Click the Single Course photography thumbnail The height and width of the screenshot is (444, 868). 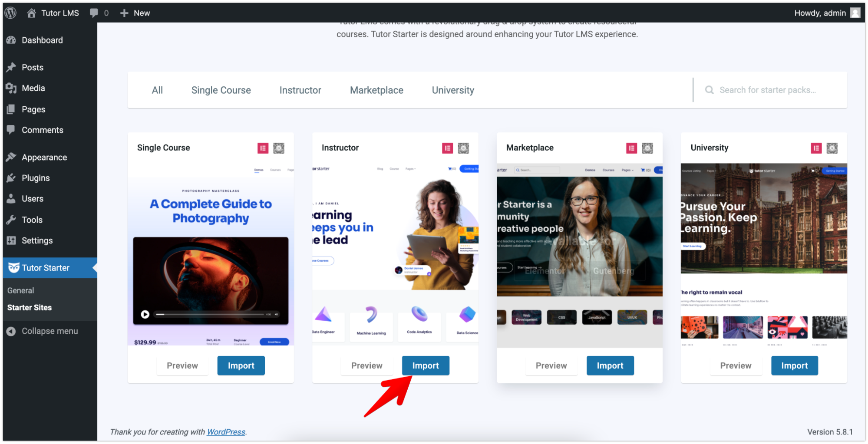[x=211, y=255]
